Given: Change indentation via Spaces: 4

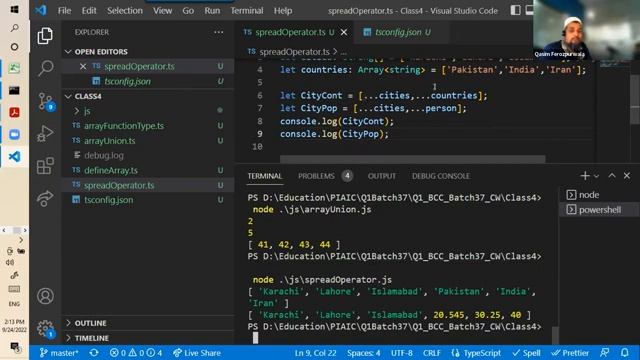Looking at the screenshot, I should (x=363, y=353).
